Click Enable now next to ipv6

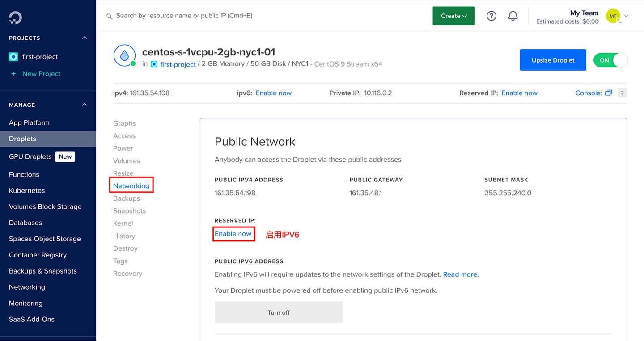pos(274,93)
